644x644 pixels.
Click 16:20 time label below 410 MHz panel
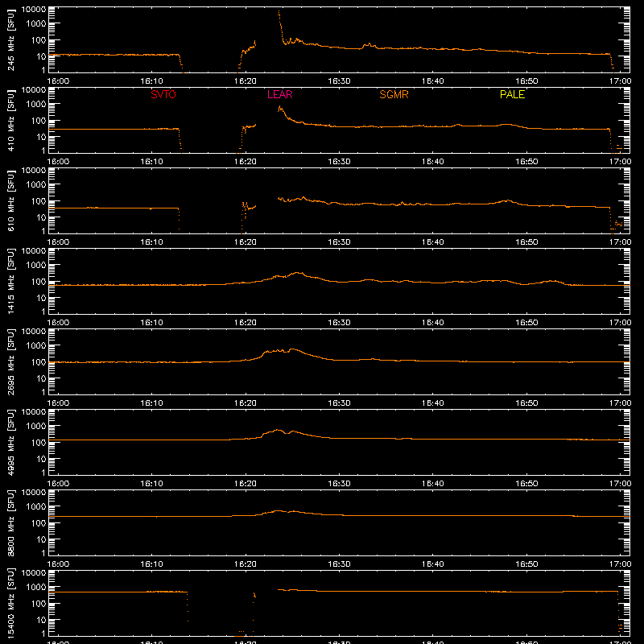(246, 162)
